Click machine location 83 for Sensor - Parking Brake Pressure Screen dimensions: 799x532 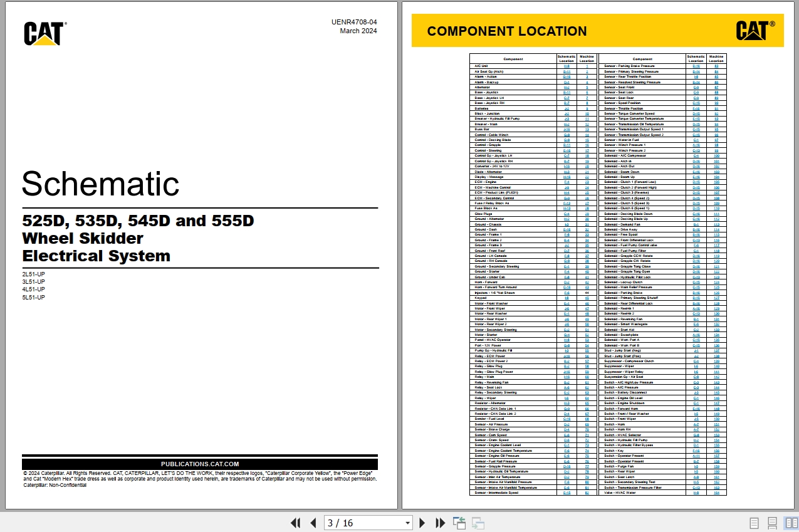tap(716, 66)
